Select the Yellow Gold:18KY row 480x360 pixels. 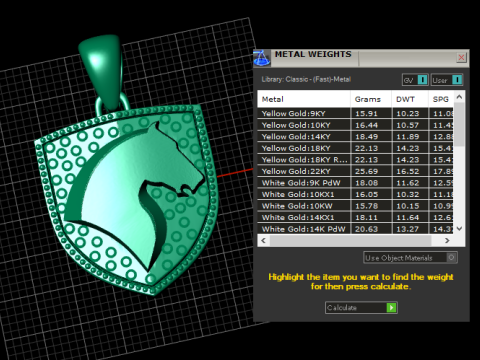coord(356,148)
